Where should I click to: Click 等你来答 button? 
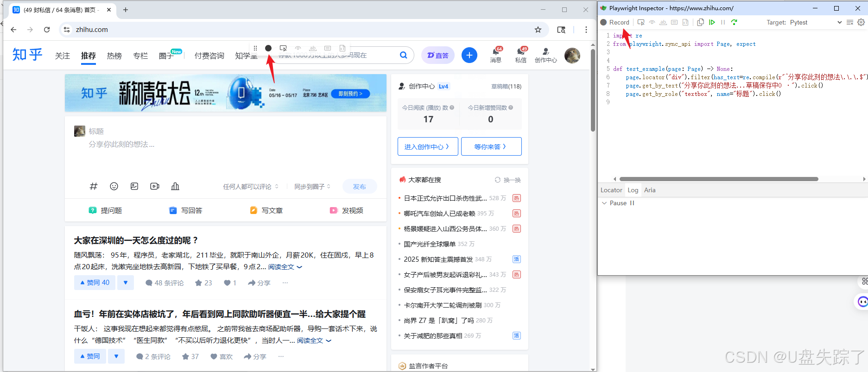pos(491,146)
